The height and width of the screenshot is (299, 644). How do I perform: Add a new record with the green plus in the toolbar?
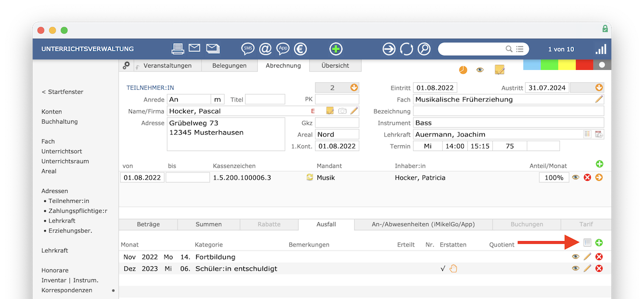[335, 49]
